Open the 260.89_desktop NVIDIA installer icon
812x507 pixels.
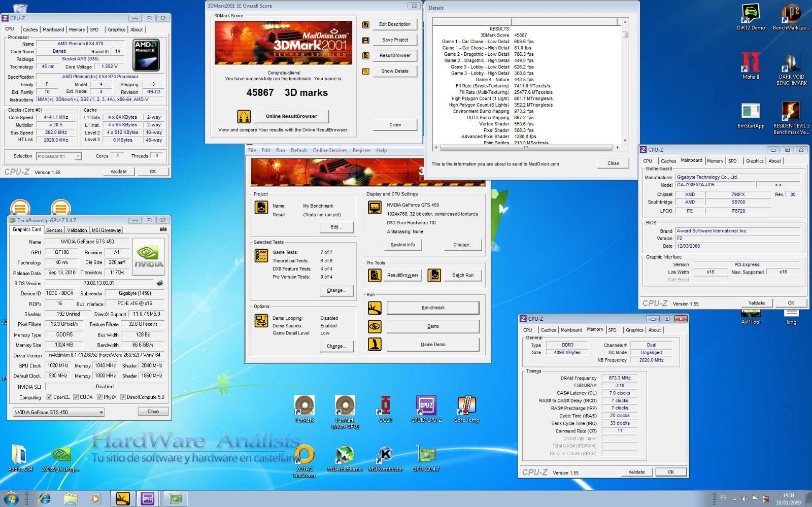tap(60, 458)
